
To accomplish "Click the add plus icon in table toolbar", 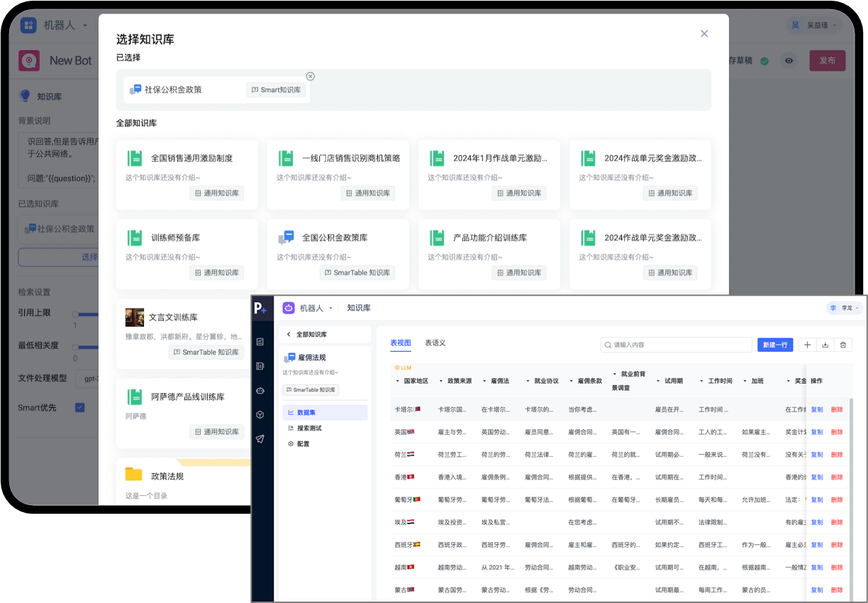I will point(807,345).
